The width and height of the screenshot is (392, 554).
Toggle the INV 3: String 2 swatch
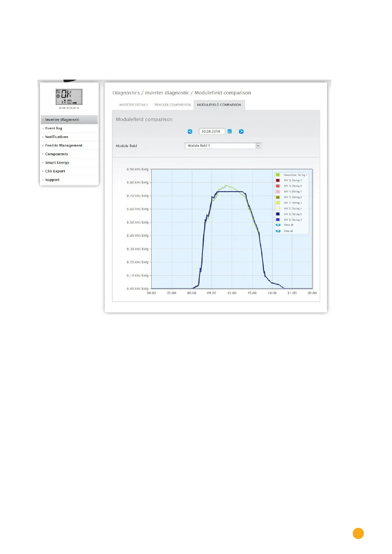pos(278,186)
